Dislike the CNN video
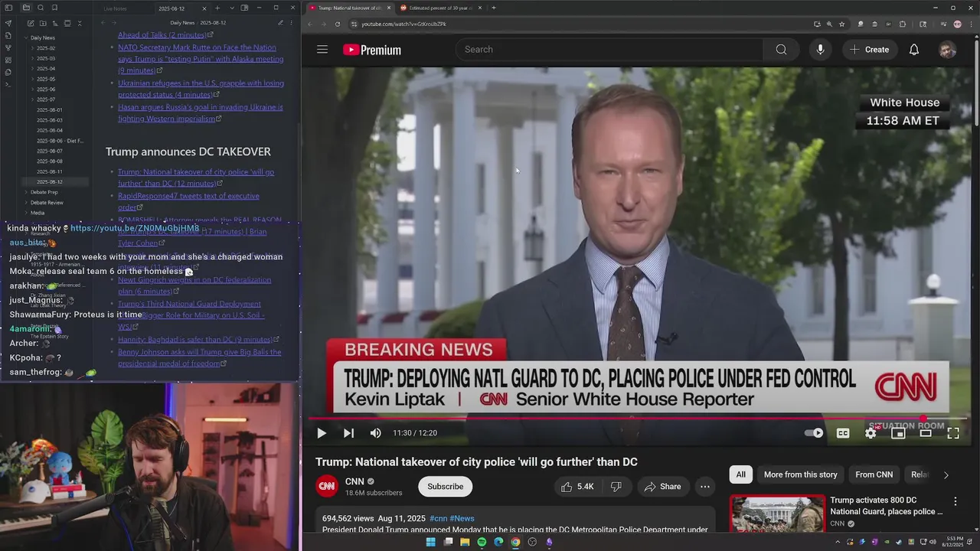The image size is (980, 551). click(616, 487)
